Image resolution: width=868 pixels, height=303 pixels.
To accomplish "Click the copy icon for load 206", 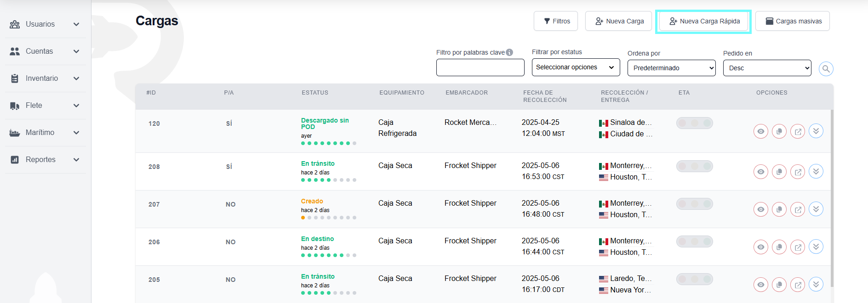I will (779, 247).
